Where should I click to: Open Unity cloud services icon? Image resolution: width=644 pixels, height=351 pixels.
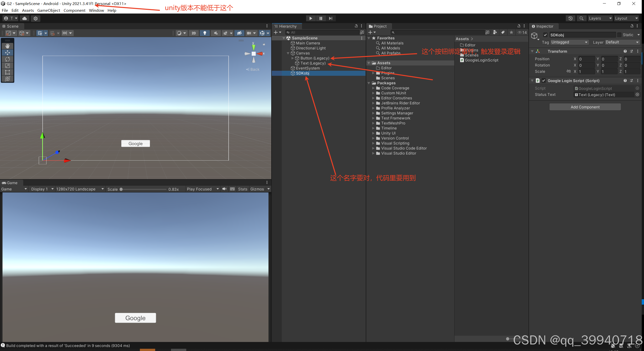click(x=25, y=18)
